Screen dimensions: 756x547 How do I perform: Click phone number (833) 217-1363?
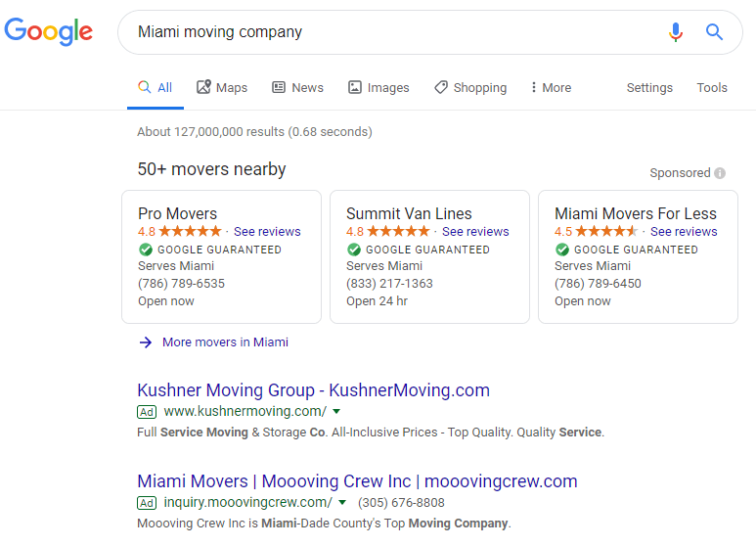coord(389,284)
